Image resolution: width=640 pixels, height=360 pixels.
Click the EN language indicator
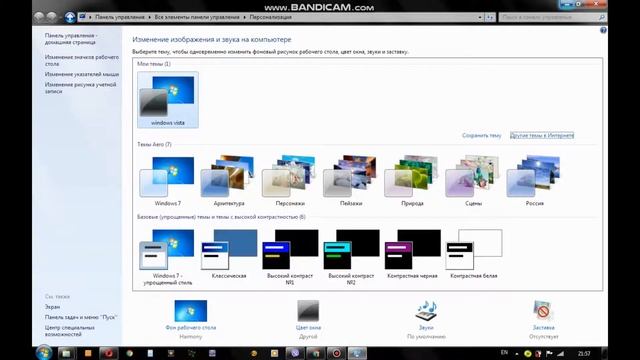point(504,353)
